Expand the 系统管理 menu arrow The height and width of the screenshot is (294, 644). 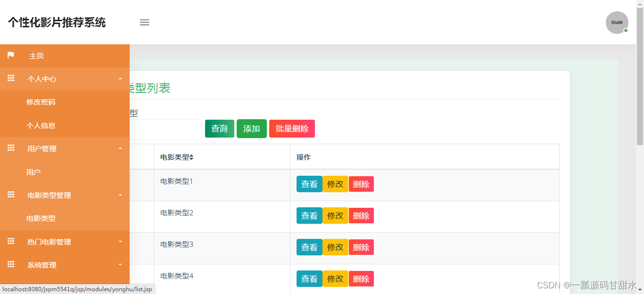tap(120, 265)
